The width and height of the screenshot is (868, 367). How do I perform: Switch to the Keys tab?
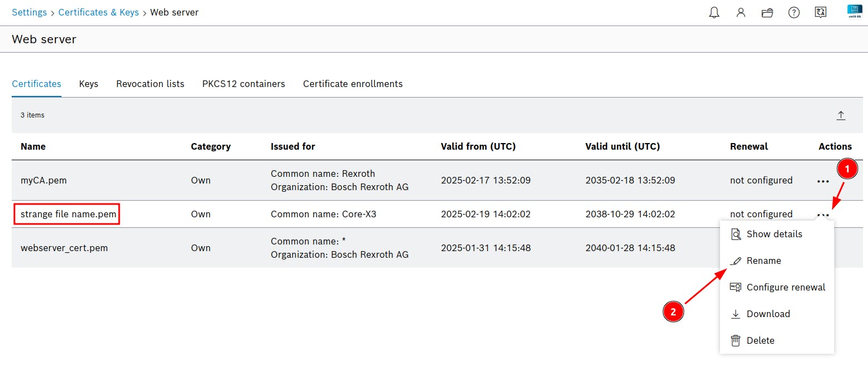coord(89,84)
